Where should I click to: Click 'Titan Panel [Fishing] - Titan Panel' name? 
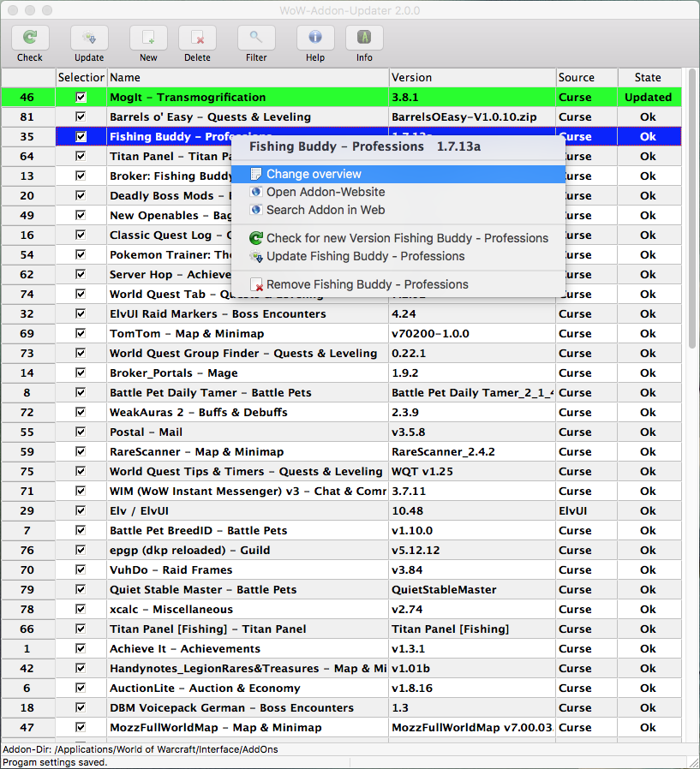[208, 629]
